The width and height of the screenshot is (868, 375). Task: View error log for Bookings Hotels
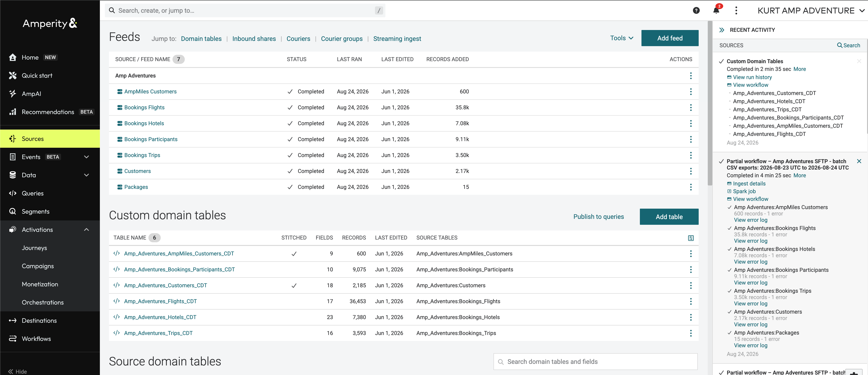point(751,262)
